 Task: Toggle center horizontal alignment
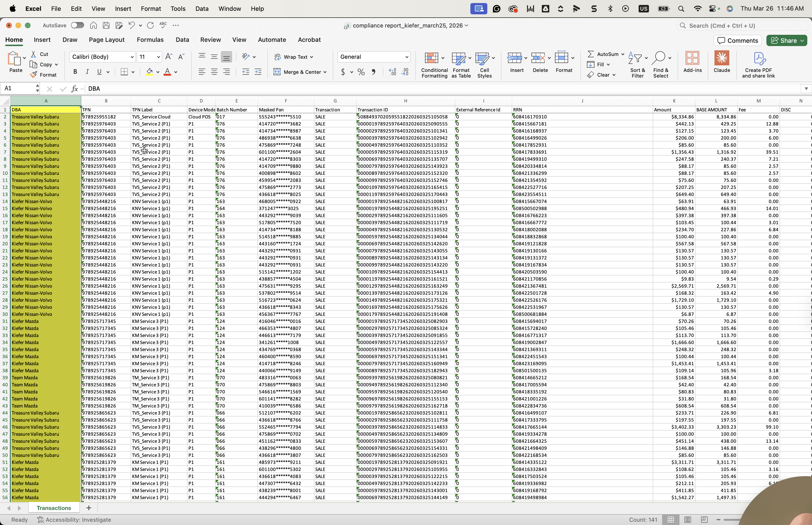214,72
